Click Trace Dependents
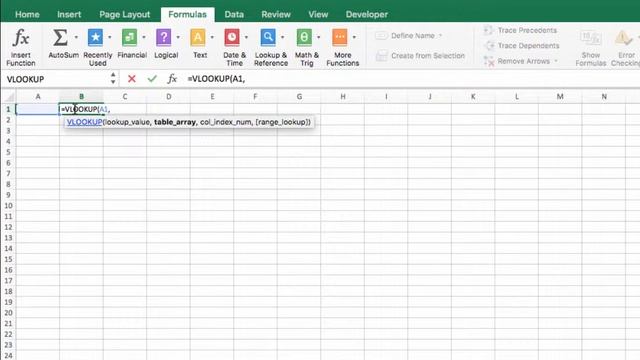The image size is (640, 360). pos(522,46)
